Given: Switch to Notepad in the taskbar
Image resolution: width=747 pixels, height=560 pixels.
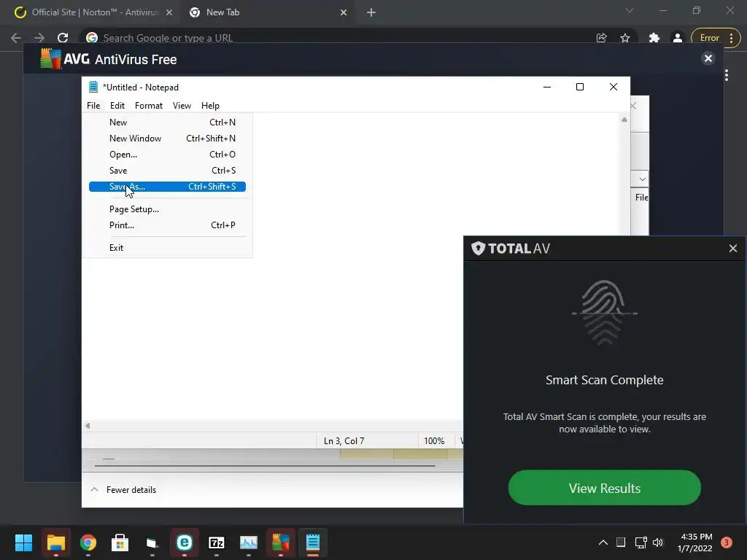Looking at the screenshot, I should 312,542.
